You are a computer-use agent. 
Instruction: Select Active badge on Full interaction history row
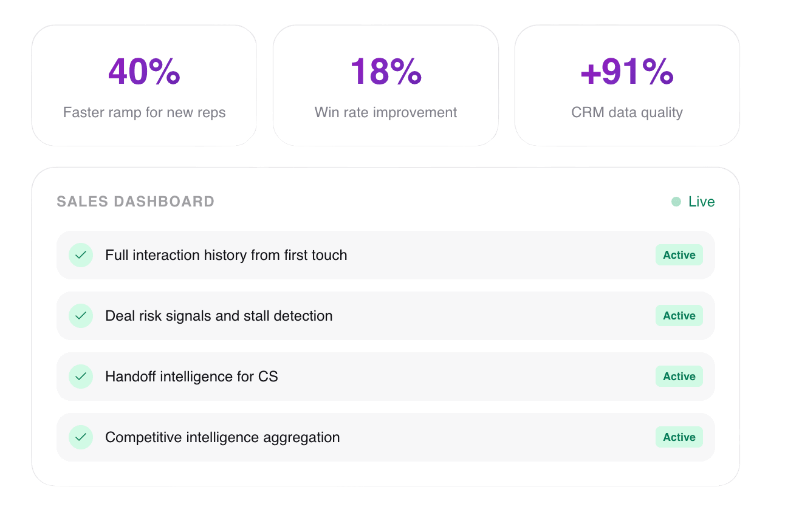[x=679, y=255]
